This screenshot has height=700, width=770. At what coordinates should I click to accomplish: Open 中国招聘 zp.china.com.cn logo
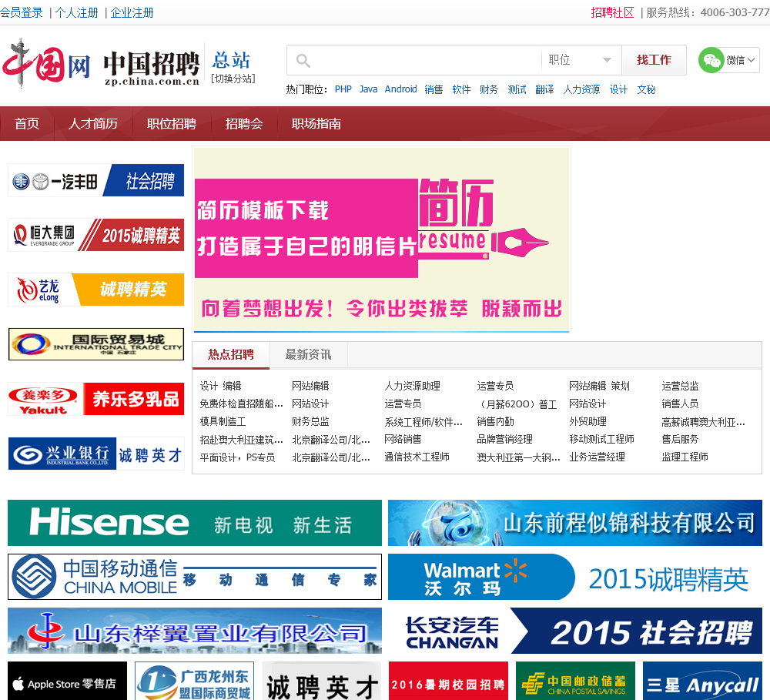(x=152, y=68)
